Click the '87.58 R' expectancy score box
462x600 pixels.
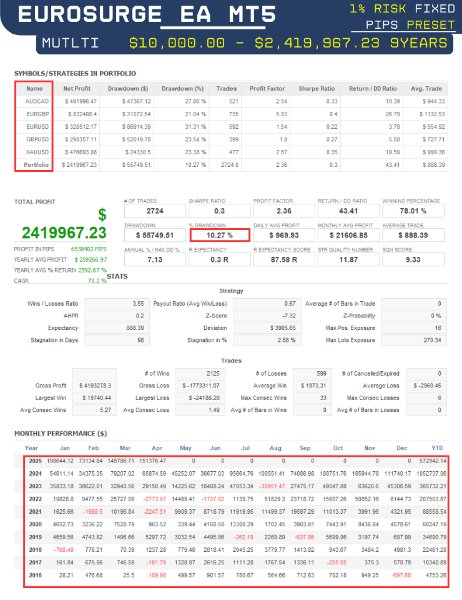[x=284, y=260]
